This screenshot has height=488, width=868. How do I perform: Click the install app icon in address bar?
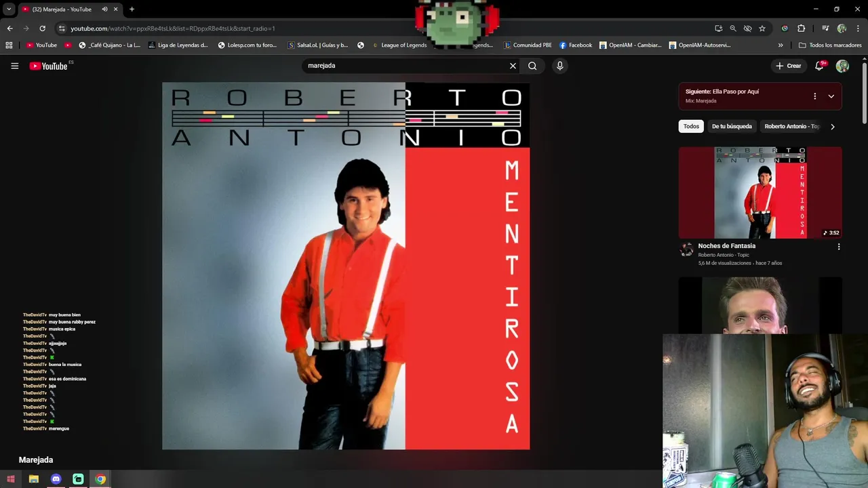point(718,28)
